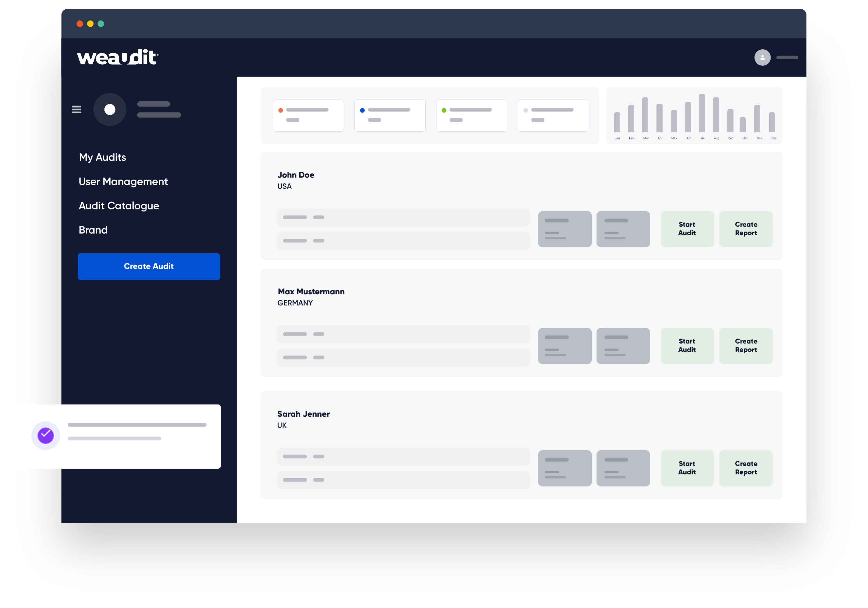This screenshot has width=868, height=608.
Task: Click first grey tile in John Doe row
Action: [565, 229]
